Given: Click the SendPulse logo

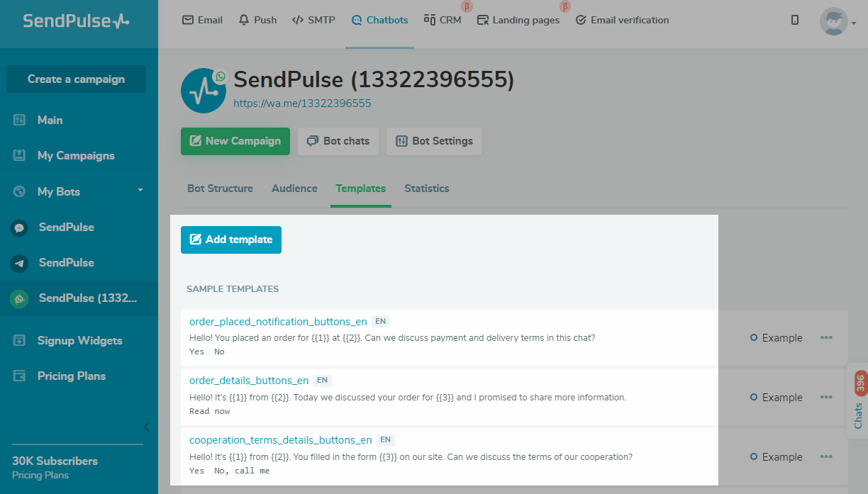Looking at the screenshot, I should tap(76, 21).
